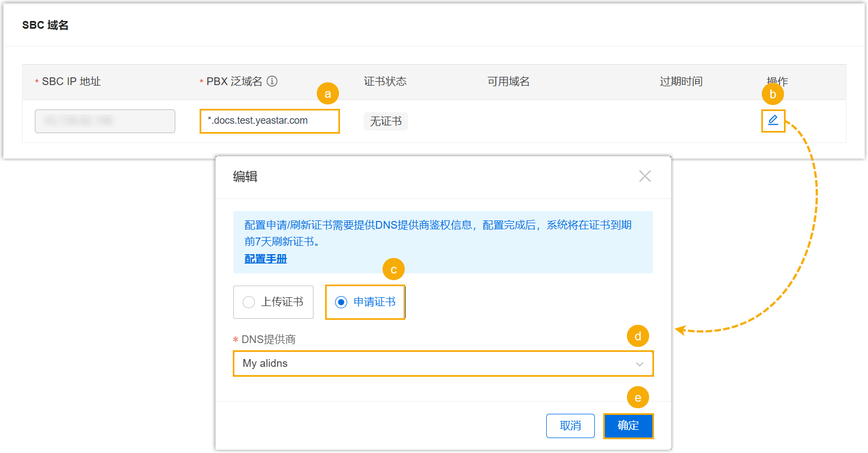Image resolution: width=868 pixels, height=453 pixels.
Task: Click the orange step marker labeled b
Action: click(x=772, y=94)
